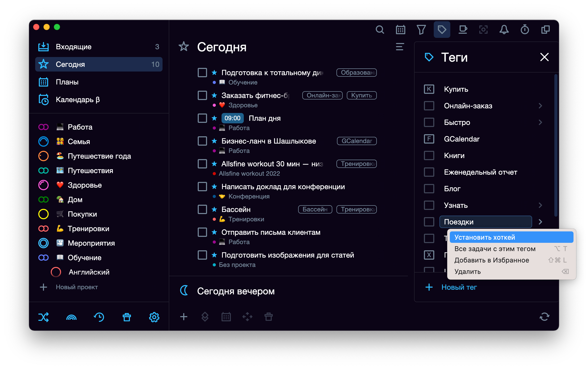The height and width of the screenshot is (369, 588).
Task: Click the moon icon by Сегодня вечером
Action: [x=184, y=290]
